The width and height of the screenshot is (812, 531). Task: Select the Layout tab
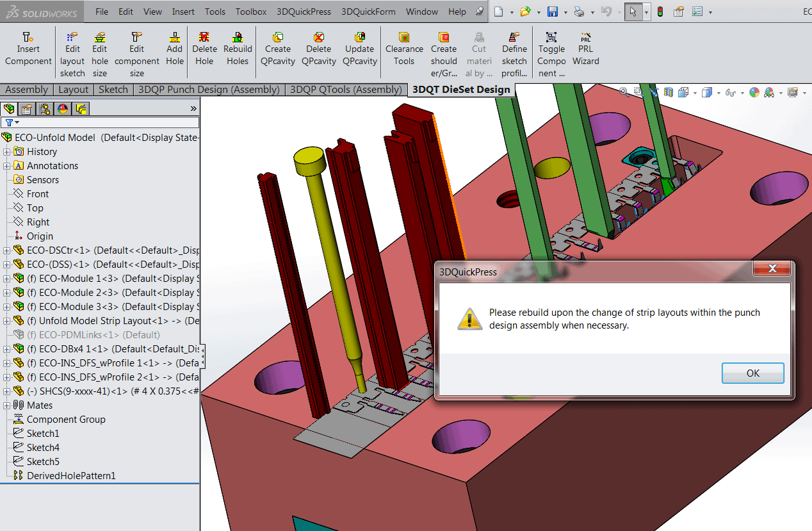tap(74, 90)
